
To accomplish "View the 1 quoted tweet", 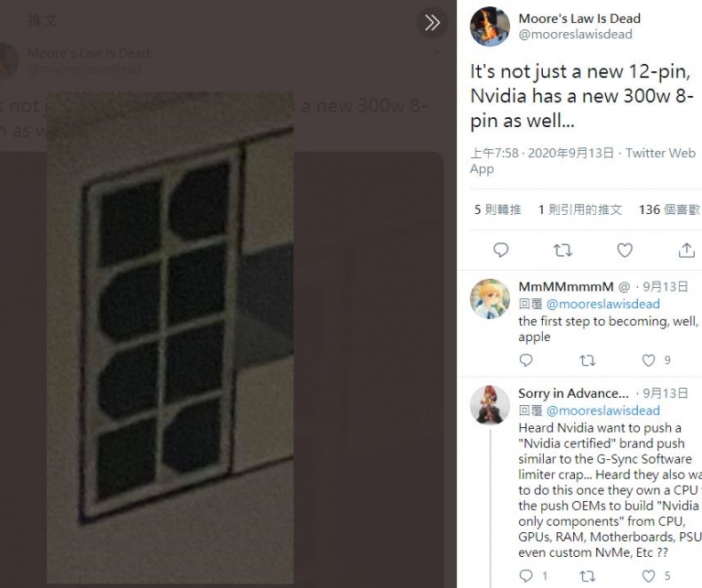I will point(580,209).
